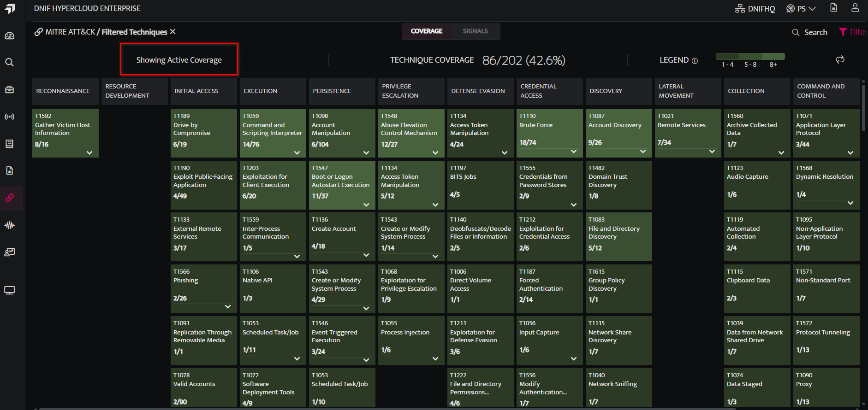868x410 pixels.
Task: Expand the T1098 Account Manipulation card
Action: click(366, 153)
